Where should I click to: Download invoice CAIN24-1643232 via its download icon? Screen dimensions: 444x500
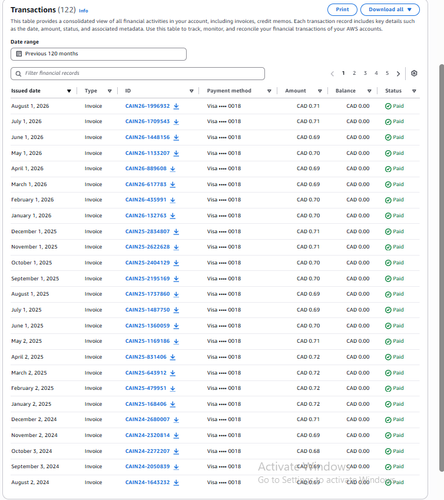coord(176,483)
